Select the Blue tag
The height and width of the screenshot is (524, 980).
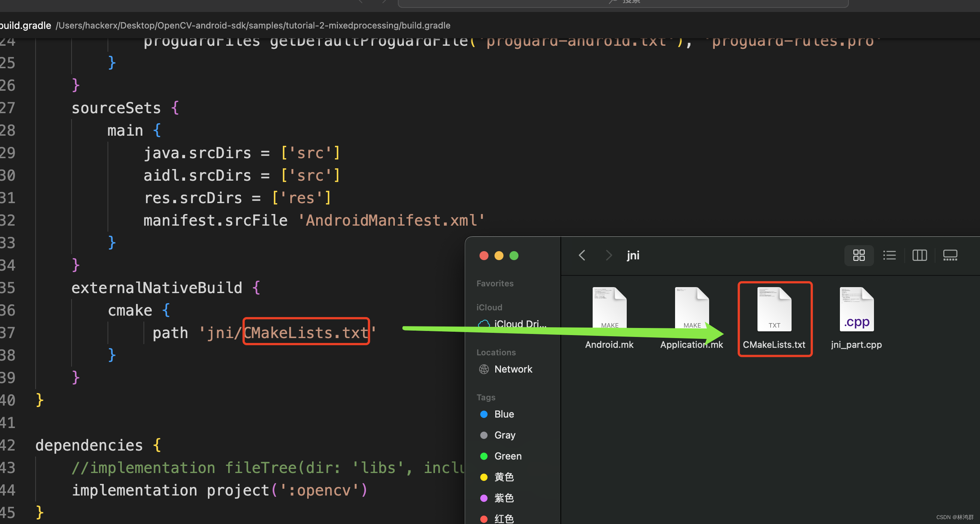(504, 414)
